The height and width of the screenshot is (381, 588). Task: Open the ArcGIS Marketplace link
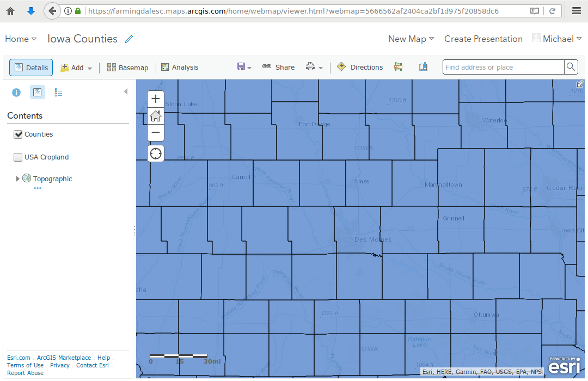point(64,358)
